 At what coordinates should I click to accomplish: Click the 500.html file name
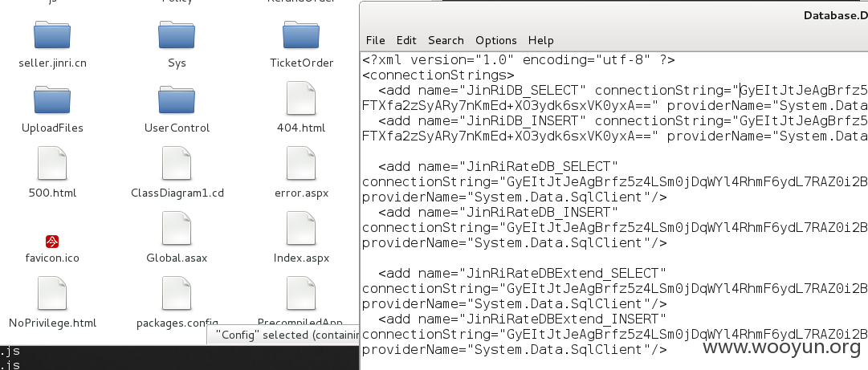point(52,193)
